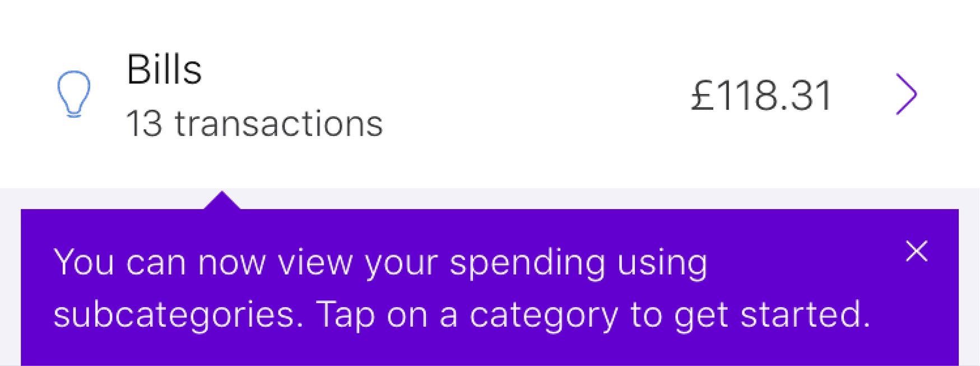This screenshot has height=366, width=980.
Task: Click the 13 transactions subtitle
Action: 255,123
